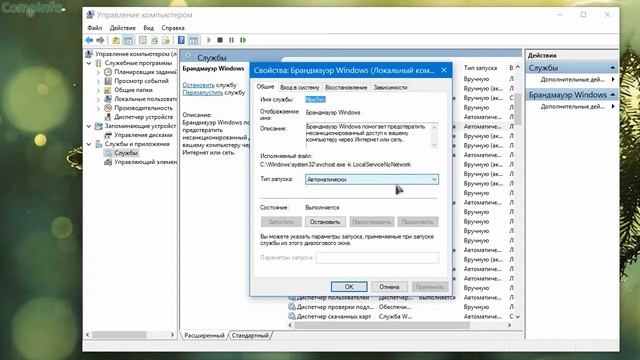Click the description box scrollbar down arrow
This screenshot has width=640, height=360.
(434, 145)
